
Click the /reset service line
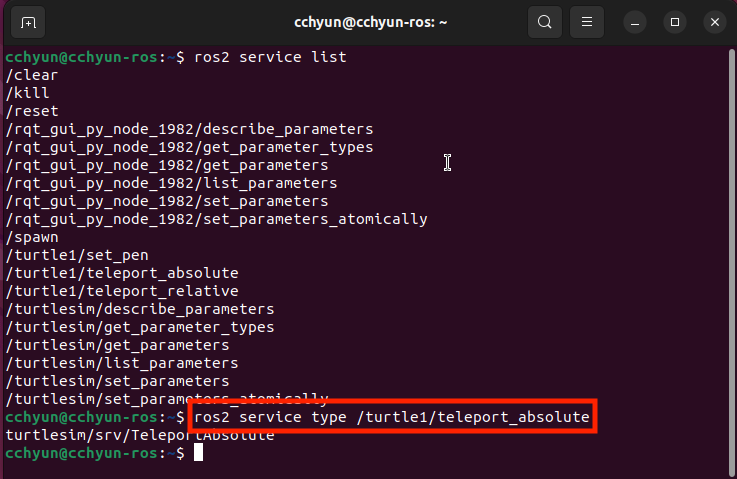31,111
